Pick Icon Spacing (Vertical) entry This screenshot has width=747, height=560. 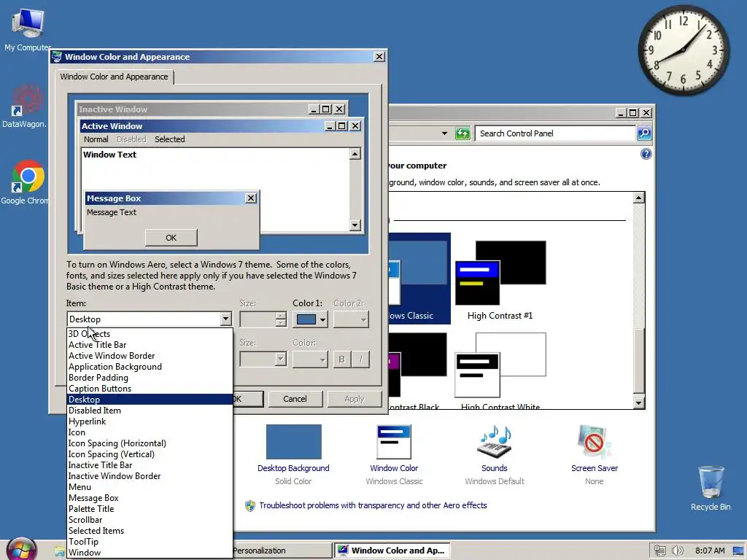[x=150, y=454]
